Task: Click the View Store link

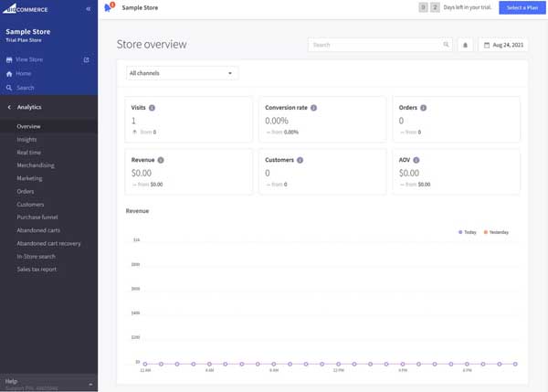Action: (29, 59)
